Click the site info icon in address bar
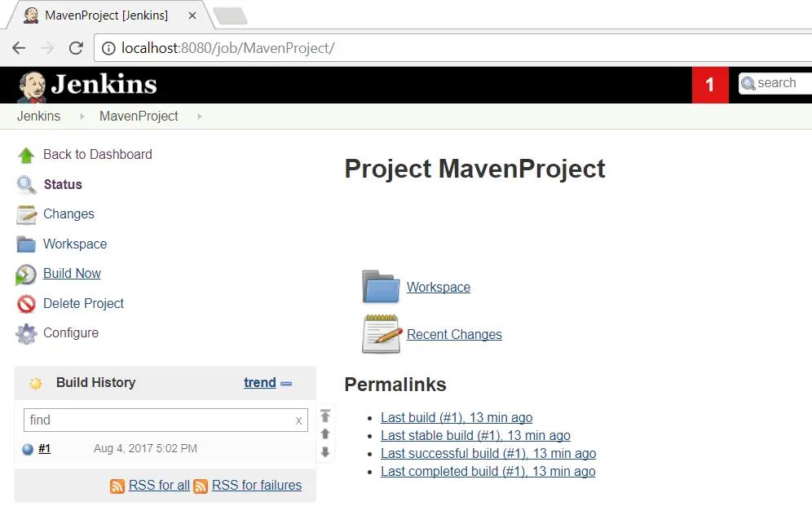Screen dimensions: 812x528 (x=108, y=48)
